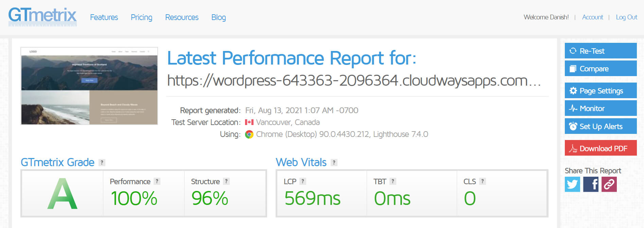Click the Download PDF button

tap(601, 148)
